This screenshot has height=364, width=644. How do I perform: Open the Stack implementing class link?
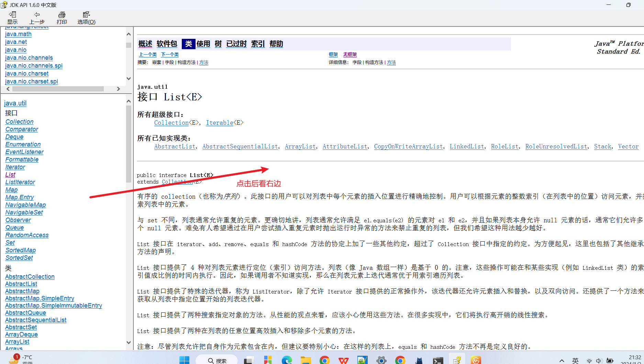tap(602, 146)
